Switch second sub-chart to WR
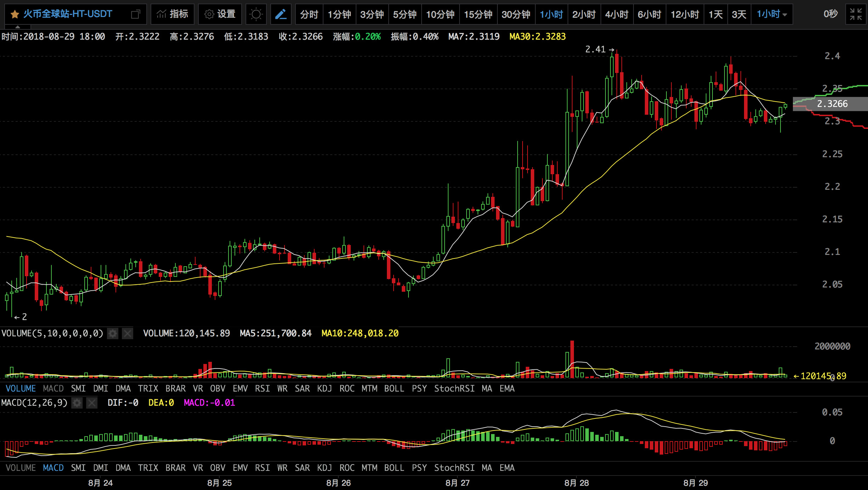 pyautogui.click(x=282, y=468)
